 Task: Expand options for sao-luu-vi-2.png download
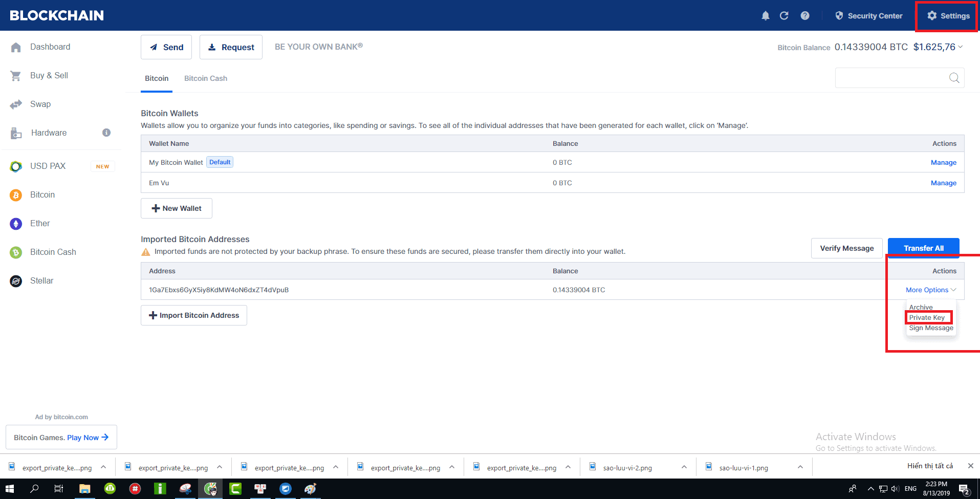point(684,467)
